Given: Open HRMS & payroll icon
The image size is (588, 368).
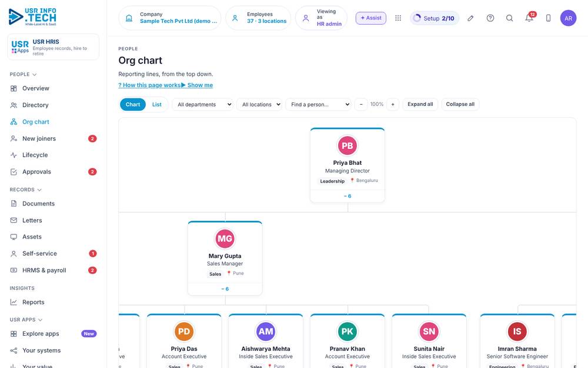Looking at the screenshot, I should (x=14, y=270).
